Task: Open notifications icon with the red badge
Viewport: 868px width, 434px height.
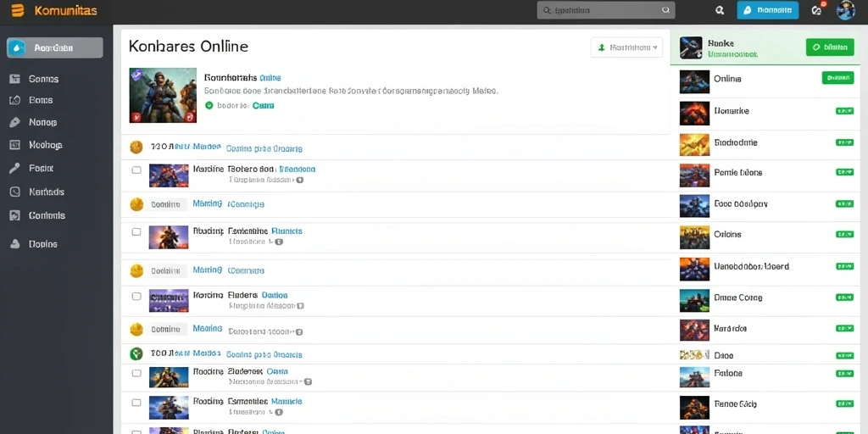Action: 816,9
